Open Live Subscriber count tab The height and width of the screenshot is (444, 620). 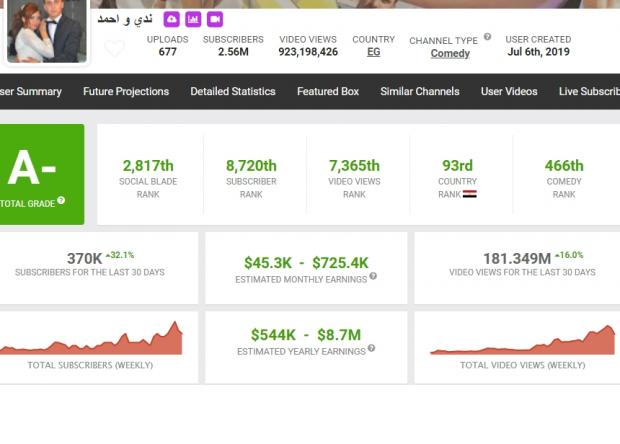(589, 91)
